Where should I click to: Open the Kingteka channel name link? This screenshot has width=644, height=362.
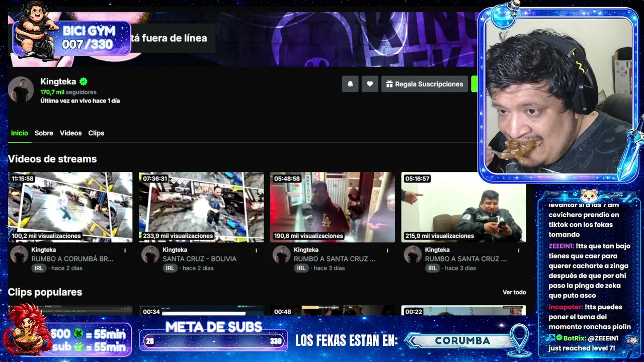58,81
